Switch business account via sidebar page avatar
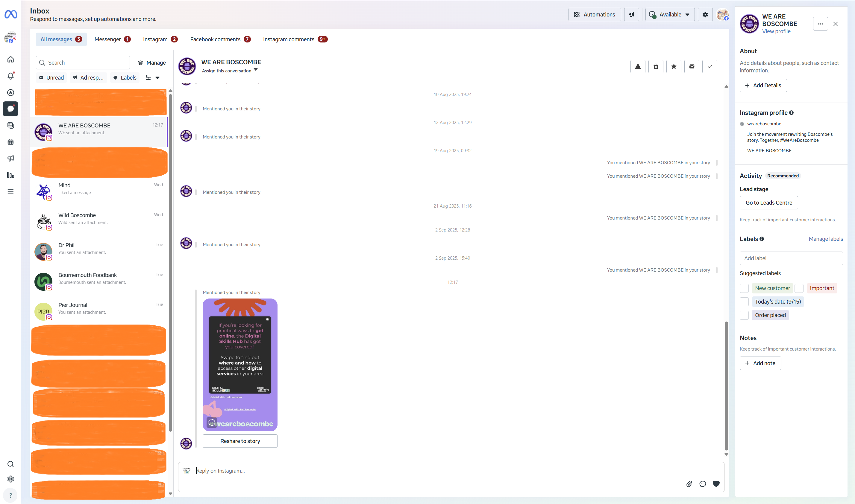Image resolution: width=855 pixels, height=504 pixels. (x=10, y=38)
